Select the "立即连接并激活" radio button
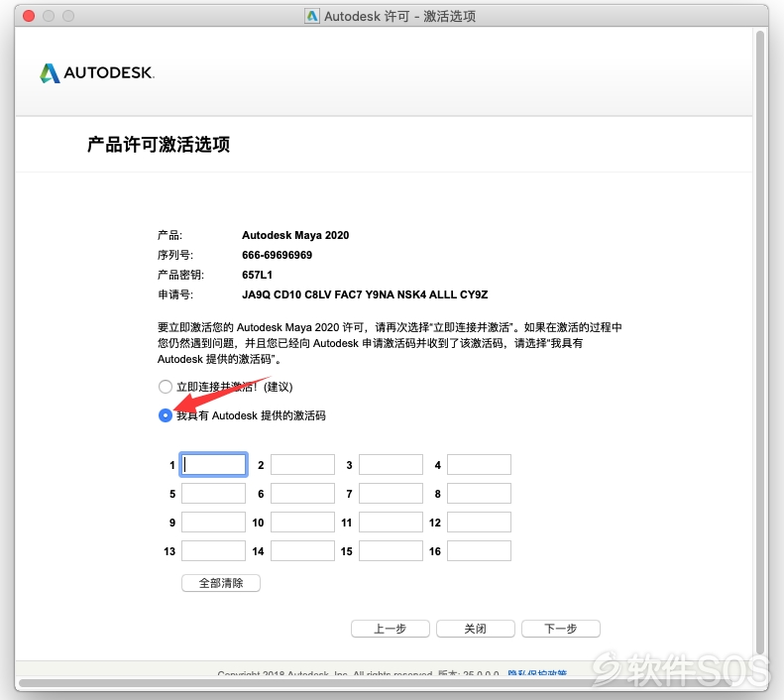Screen dimensions: 784x700 point(165,387)
